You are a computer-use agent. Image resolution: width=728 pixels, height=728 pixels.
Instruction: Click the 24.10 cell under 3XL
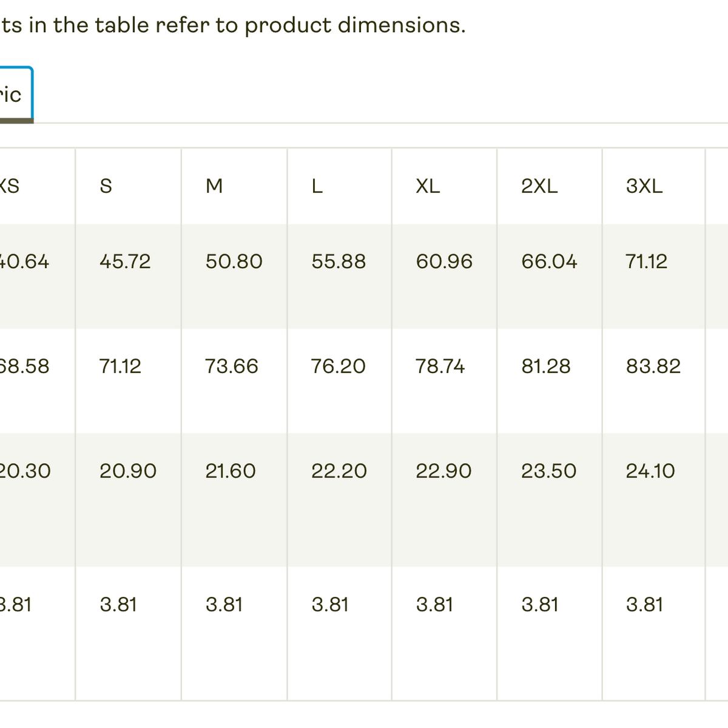tap(650, 471)
